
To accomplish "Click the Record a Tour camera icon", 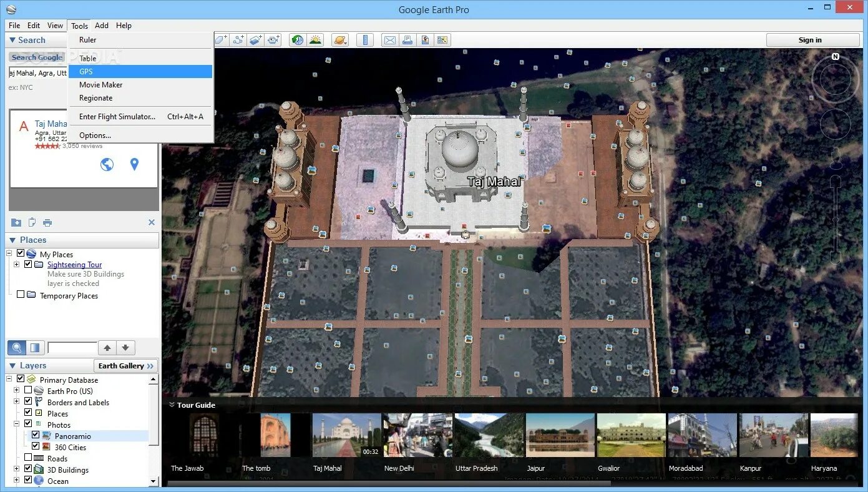I will tap(273, 40).
